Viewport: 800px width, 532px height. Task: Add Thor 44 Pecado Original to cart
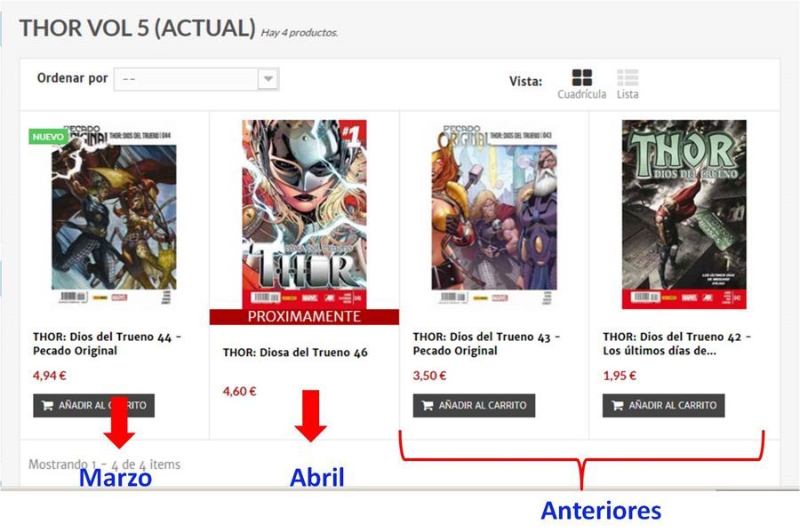(94, 406)
